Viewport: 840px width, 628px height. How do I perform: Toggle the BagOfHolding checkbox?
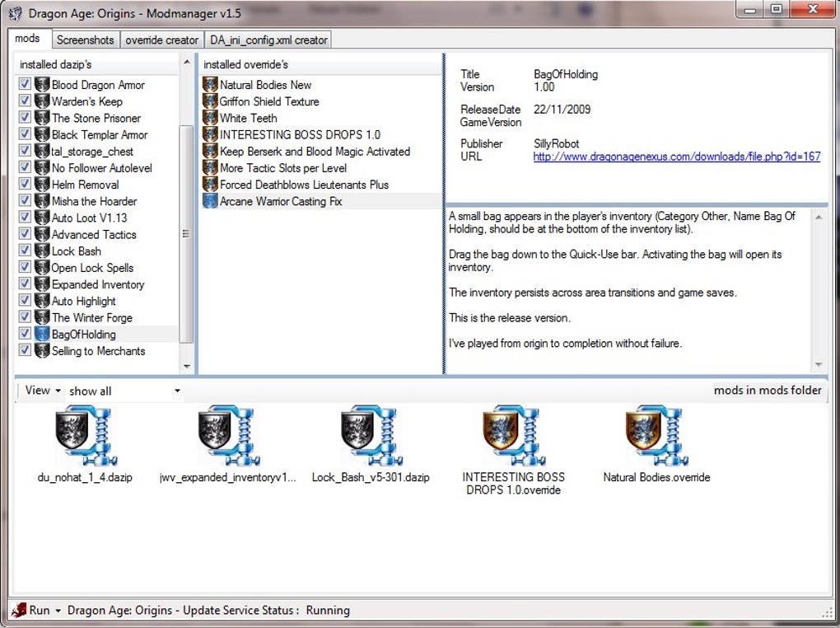(25, 333)
